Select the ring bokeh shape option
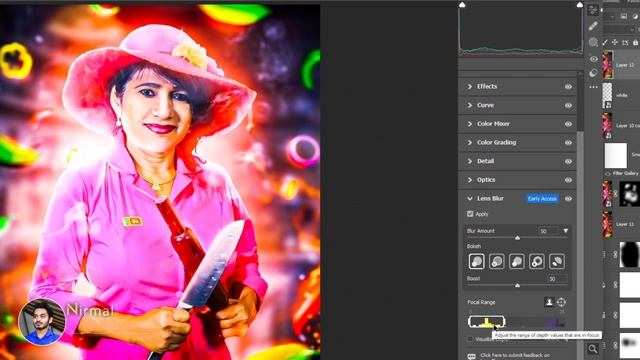 (536, 262)
